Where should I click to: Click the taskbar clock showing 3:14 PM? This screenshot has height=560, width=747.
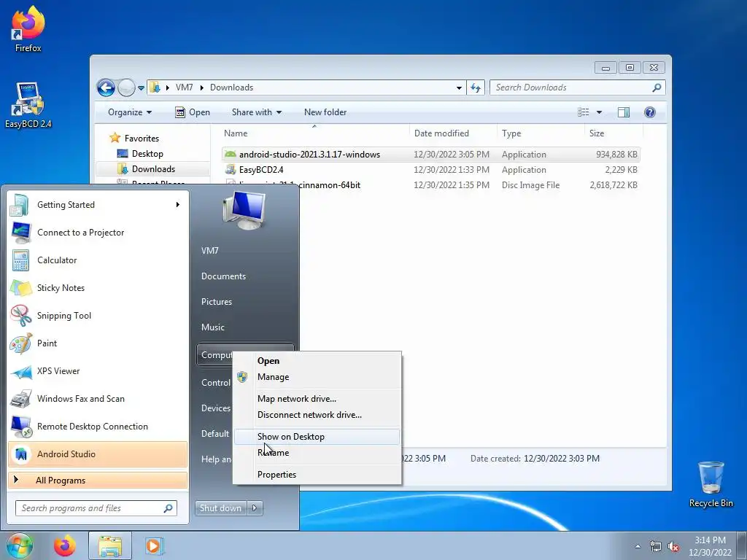pyautogui.click(x=710, y=546)
